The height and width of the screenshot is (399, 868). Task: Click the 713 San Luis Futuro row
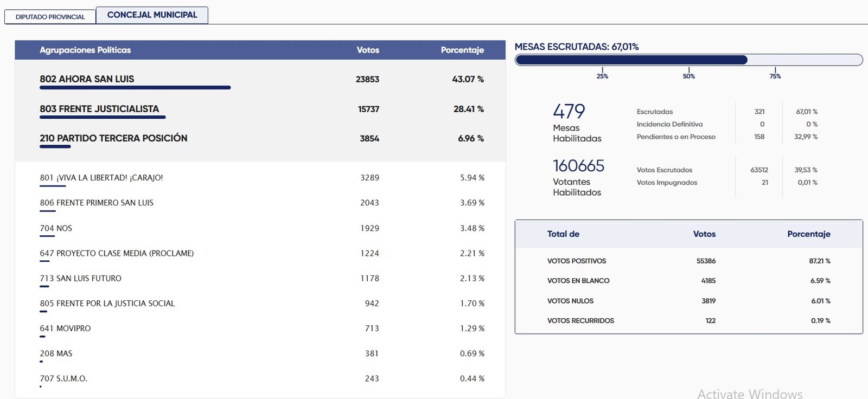point(81,278)
